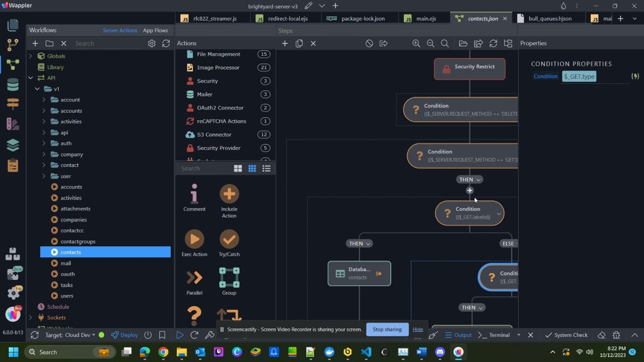The width and height of the screenshot is (644, 362).
Task: Select the Exec Action icon
Action: coord(194,243)
